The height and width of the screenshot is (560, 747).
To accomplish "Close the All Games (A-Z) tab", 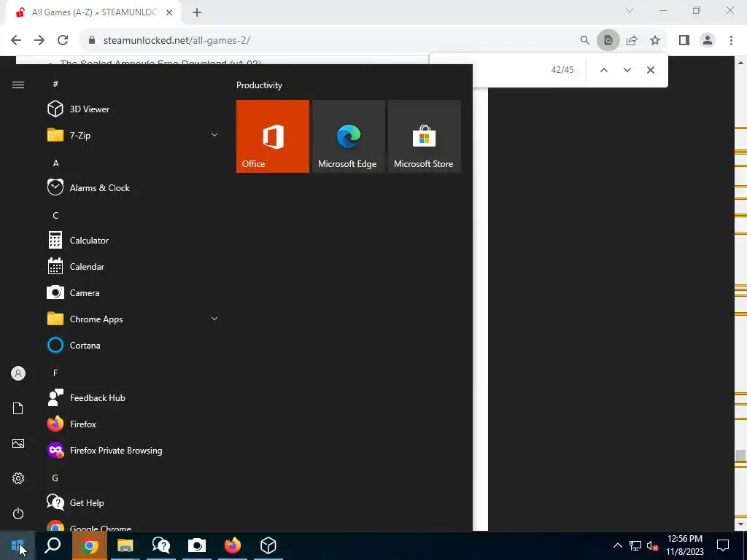I will tap(169, 13).
